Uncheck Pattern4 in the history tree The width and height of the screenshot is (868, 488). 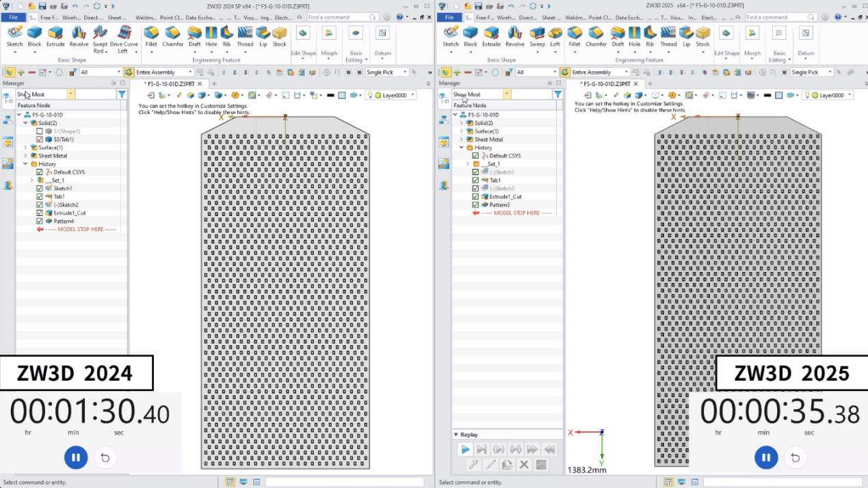point(40,221)
